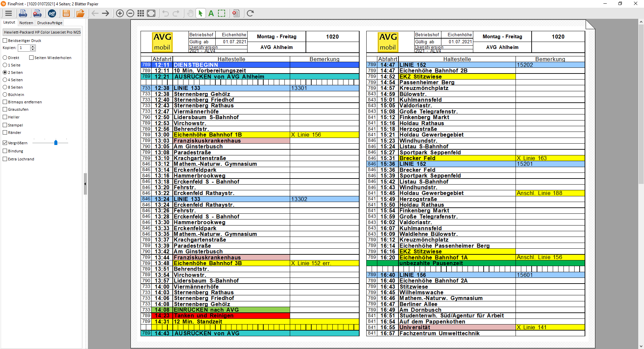Open the hamburger main menu
Viewport: 644px width, 349px height.
point(9,13)
